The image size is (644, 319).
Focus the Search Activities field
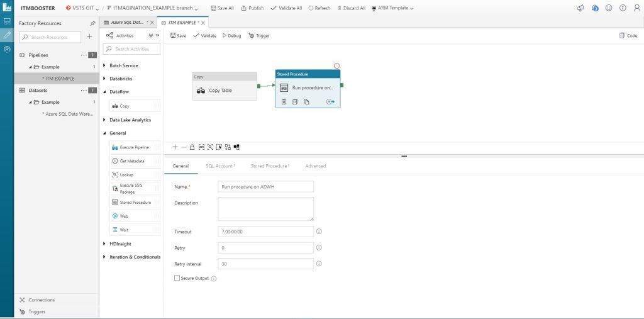(131, 49)
